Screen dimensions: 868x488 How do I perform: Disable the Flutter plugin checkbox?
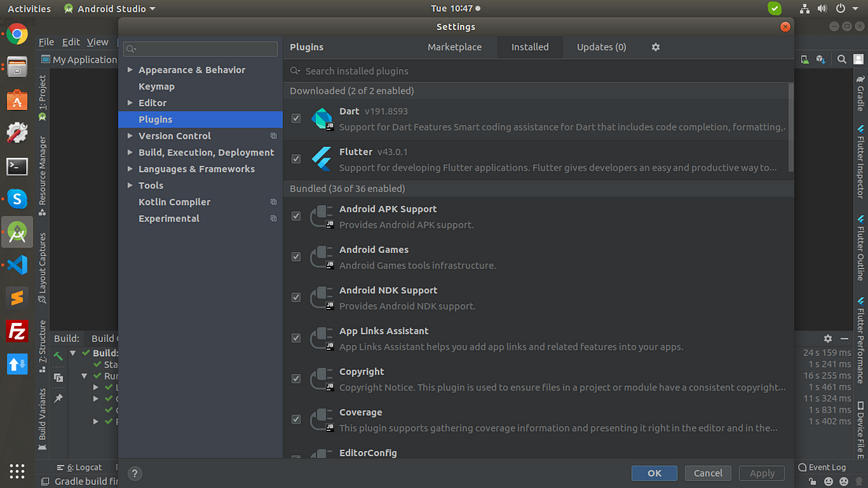(x=296, y=159)
